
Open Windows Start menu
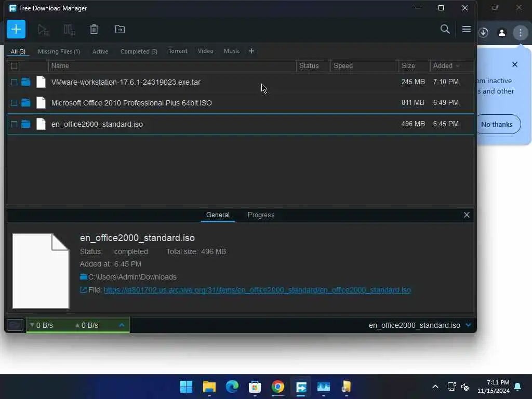[187, 387]
